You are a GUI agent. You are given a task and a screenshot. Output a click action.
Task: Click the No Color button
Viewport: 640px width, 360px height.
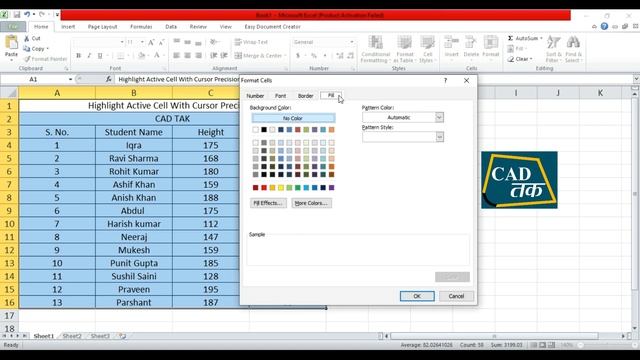tap(293, 118)
